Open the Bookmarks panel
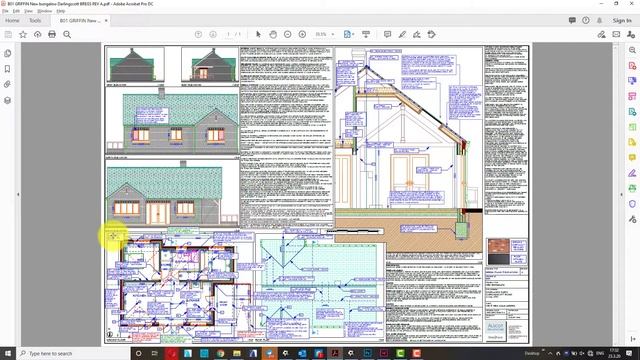 tap(7, 69)
